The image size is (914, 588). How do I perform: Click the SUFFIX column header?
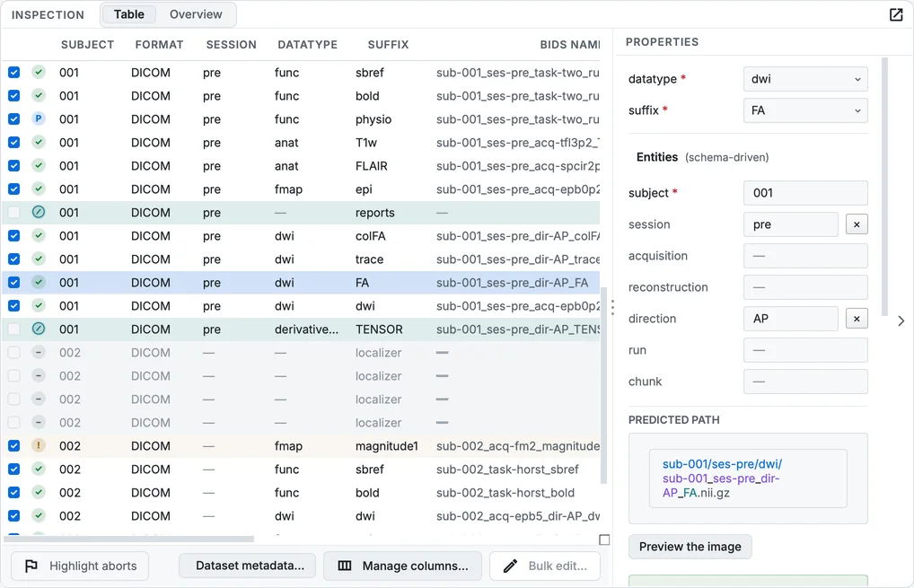coord(388,45)
